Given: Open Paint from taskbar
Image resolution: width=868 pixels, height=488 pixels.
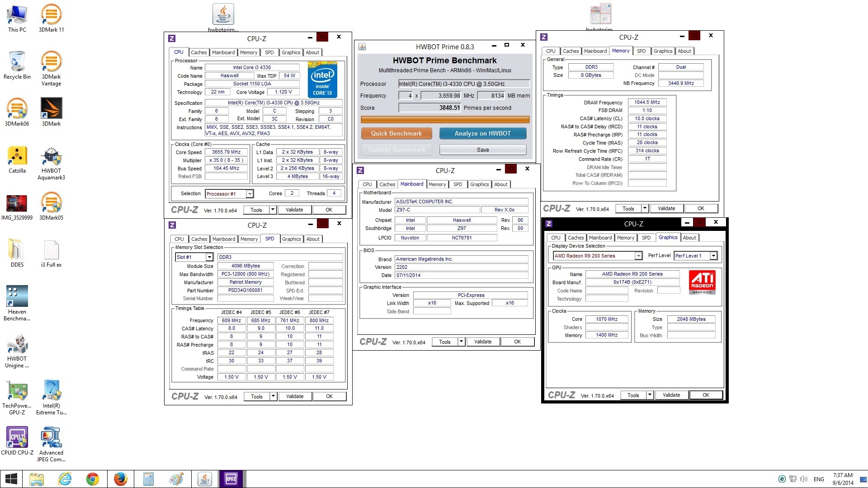Looking at the screenshot, I should (176, 479).
